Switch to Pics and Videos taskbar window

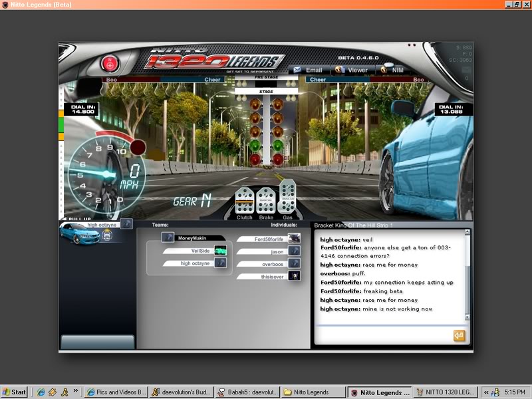click(x=116, y=392)
